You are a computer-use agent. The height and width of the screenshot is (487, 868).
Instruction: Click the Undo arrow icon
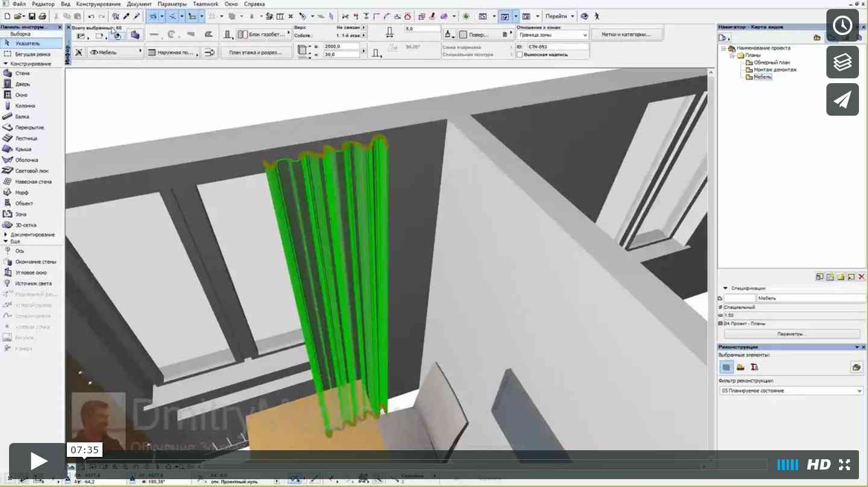(92, 16)
